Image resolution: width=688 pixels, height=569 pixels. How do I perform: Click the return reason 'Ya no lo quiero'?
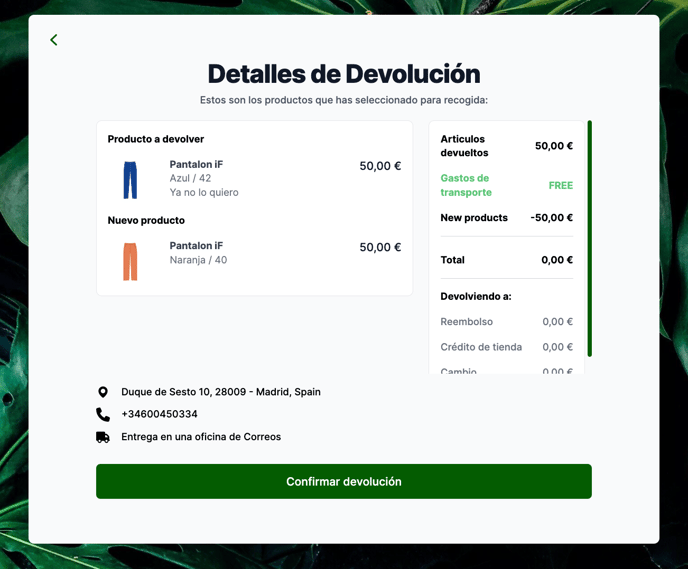[x=204, y=192]
